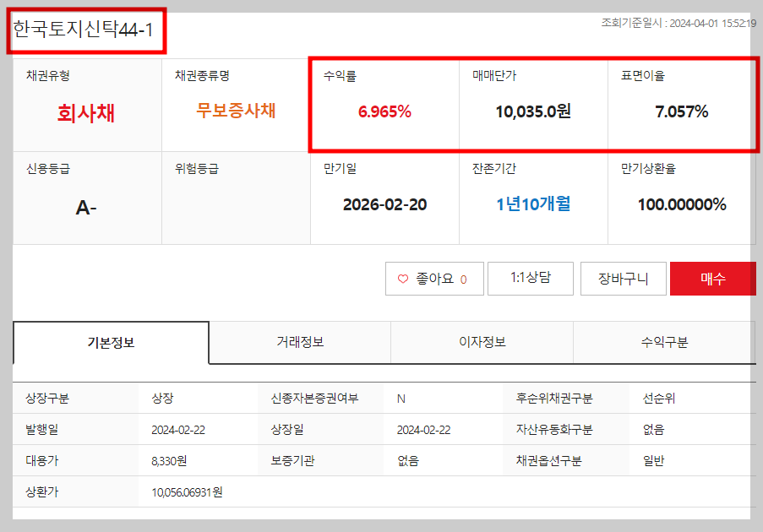Click the 채권옵션구분 label

pos(549,460)
